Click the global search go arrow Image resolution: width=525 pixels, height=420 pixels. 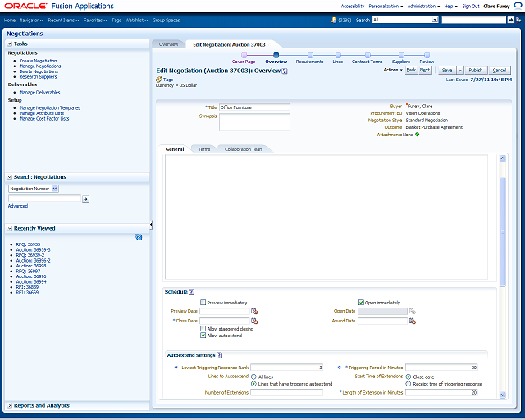[x=510, y=20]
